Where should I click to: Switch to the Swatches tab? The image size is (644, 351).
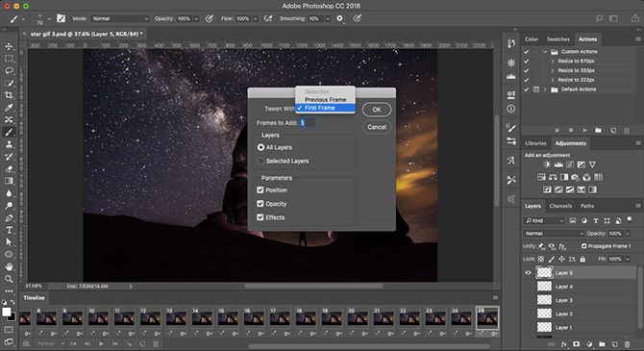[x=558, y=39]
